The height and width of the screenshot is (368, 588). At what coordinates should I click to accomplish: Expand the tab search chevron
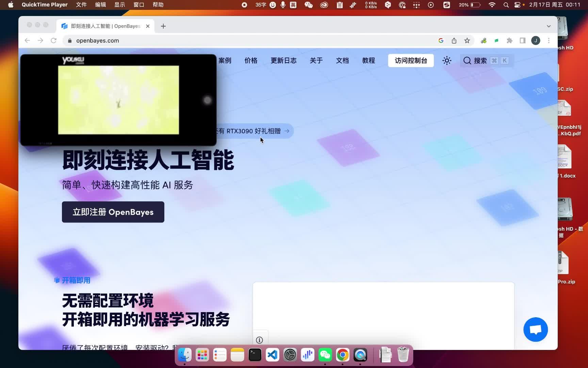(x=549, y=26)
